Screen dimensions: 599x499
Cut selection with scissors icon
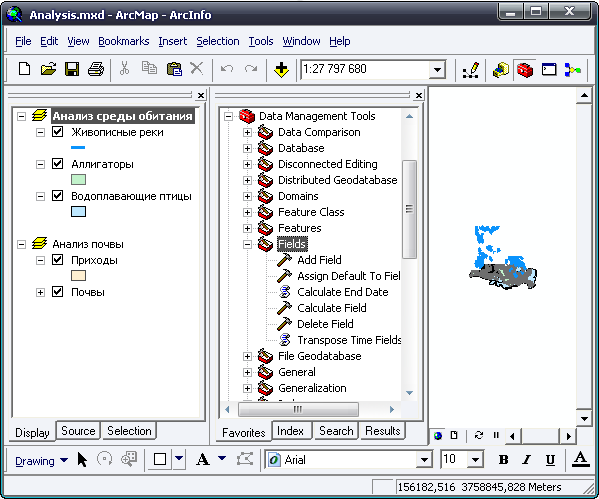coord(124,69)
